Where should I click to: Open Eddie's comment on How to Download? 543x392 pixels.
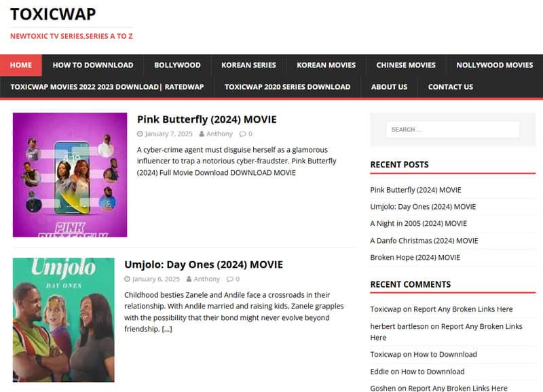[432, 371]
